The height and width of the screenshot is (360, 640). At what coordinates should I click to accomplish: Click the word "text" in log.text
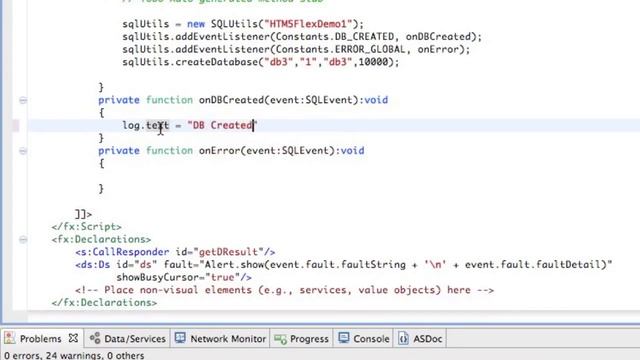(x=158, y=125)
